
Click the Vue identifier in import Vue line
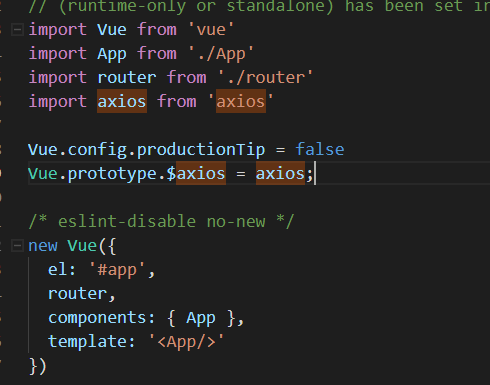tap(112, 30)
